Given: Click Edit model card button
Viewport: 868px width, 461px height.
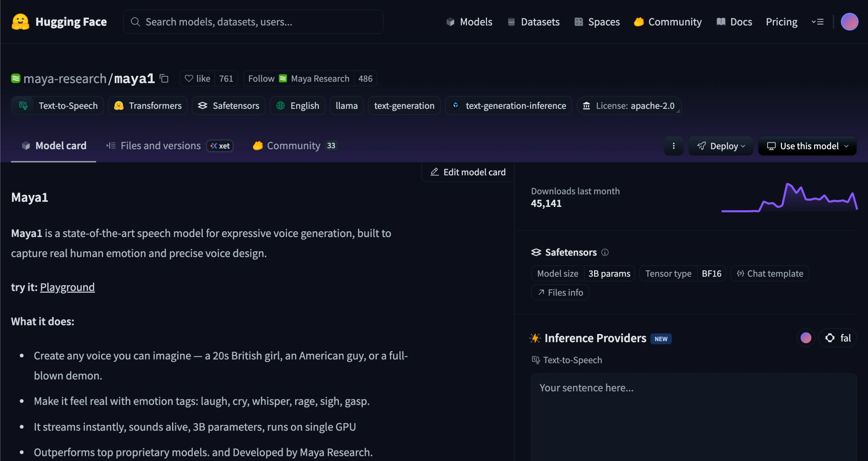Looking at the screenshot, I should click(x=468, y=172).
